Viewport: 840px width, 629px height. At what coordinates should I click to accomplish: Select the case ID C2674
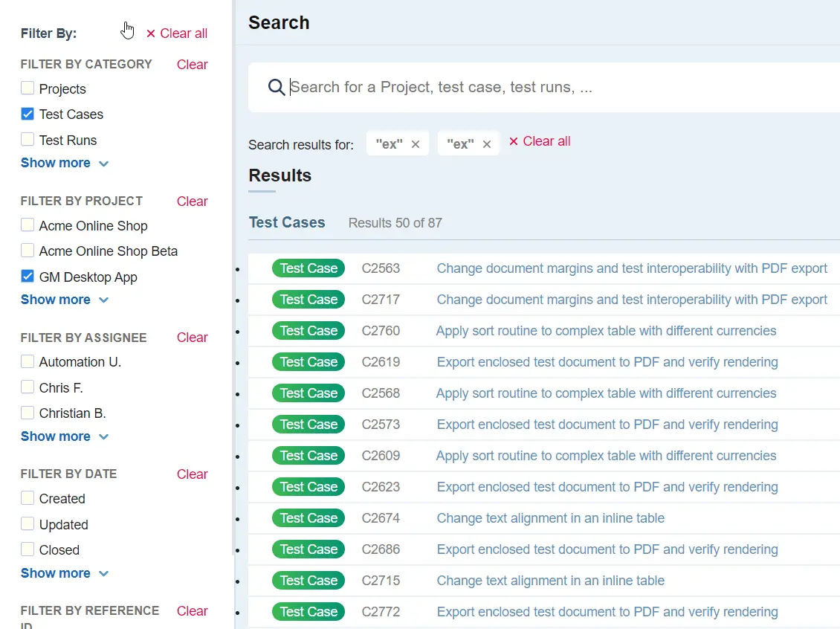[x=381, y=518]
